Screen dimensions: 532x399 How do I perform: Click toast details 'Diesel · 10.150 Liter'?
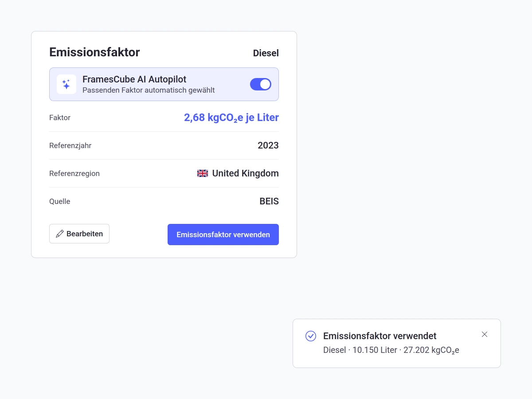[360, 350]
